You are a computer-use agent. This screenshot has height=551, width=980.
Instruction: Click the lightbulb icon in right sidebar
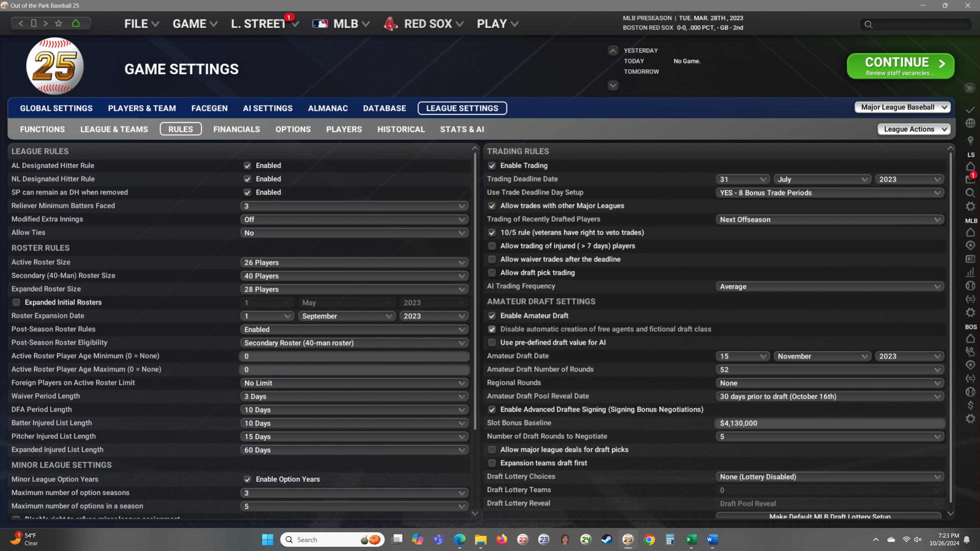tap(970, 140)
